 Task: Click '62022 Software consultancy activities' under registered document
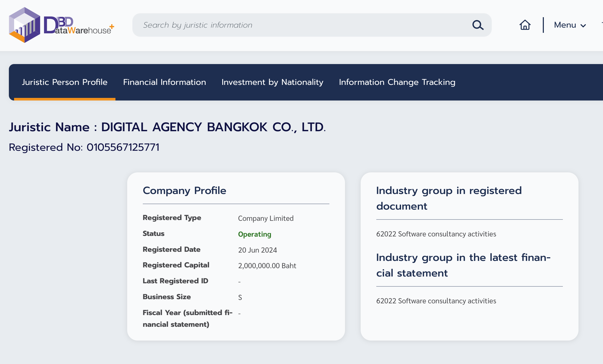[x=436, y=234]
